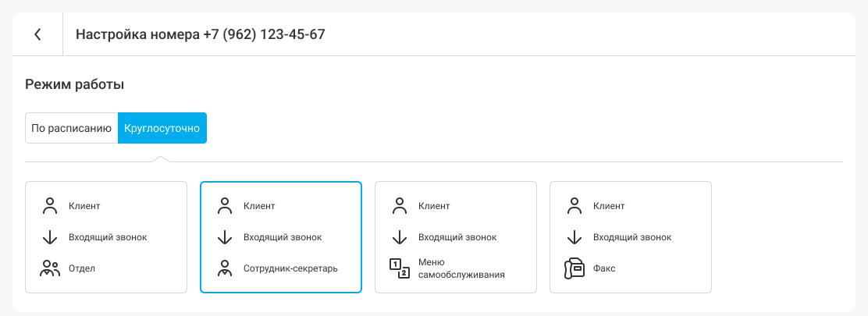Click the self-service menu numbered icon

tap(400, 268)
